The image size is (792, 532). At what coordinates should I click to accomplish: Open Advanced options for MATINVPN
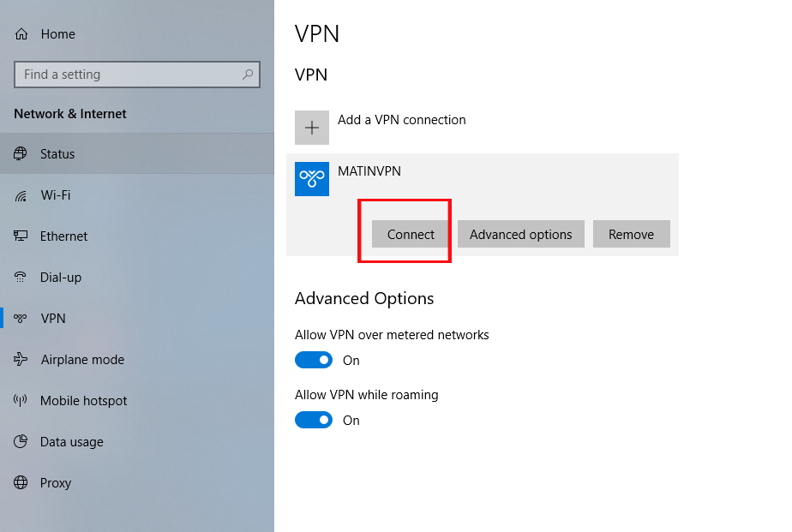coord(520,235)
